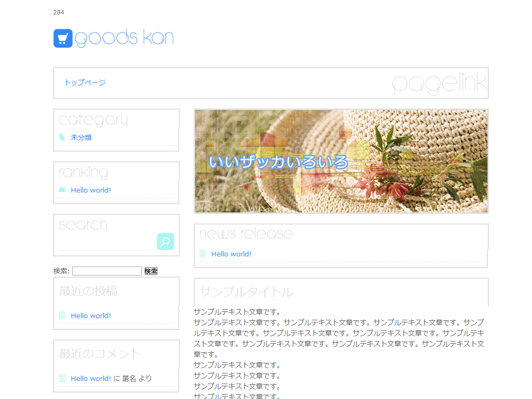Focus the text field in the search box
This screenshot has height=399, width=532.
pos(105,243)
